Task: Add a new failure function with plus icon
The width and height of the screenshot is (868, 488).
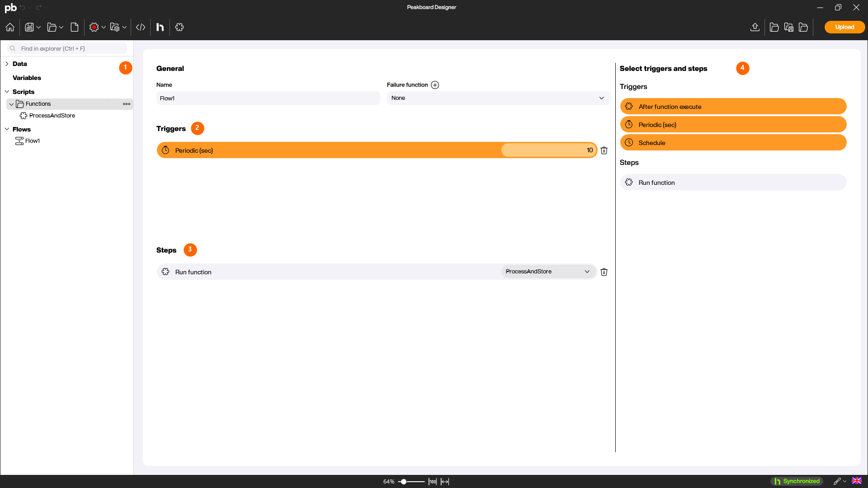Action: (435, 85)
